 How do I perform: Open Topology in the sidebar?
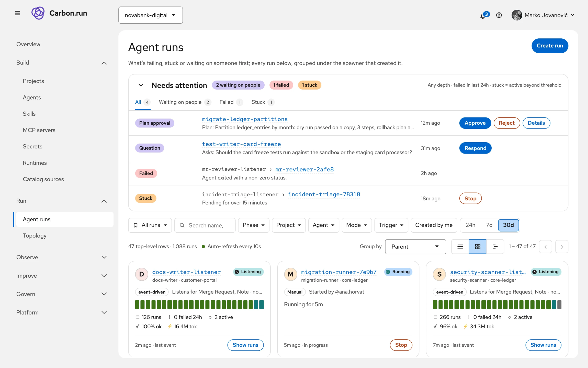(35, 235)
